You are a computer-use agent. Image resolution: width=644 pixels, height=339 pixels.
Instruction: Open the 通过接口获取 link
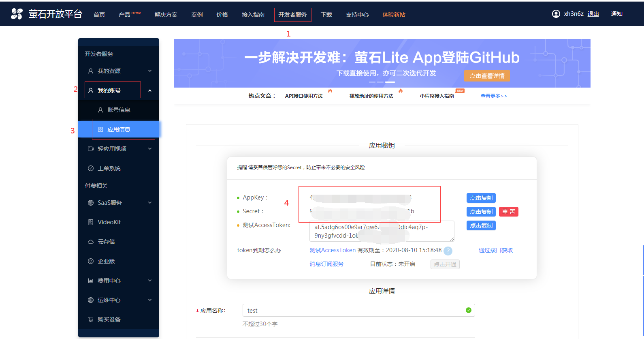coord(495,250)
